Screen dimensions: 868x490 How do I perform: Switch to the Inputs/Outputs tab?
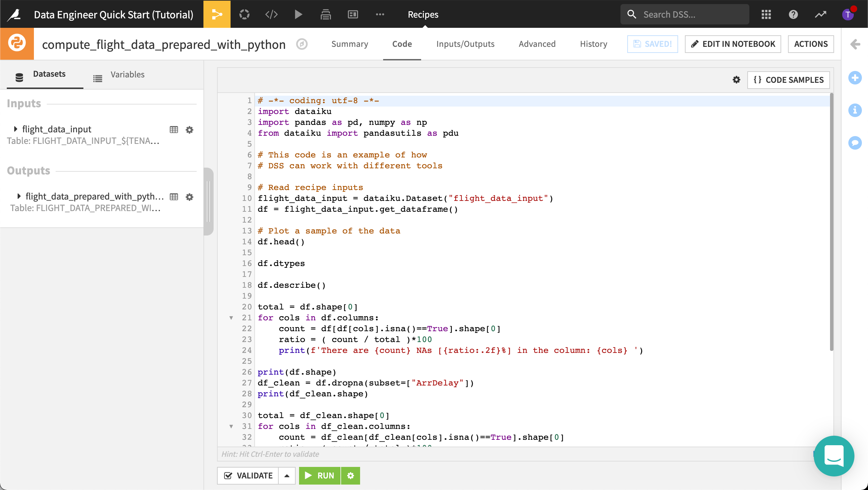tap(465, 43)
